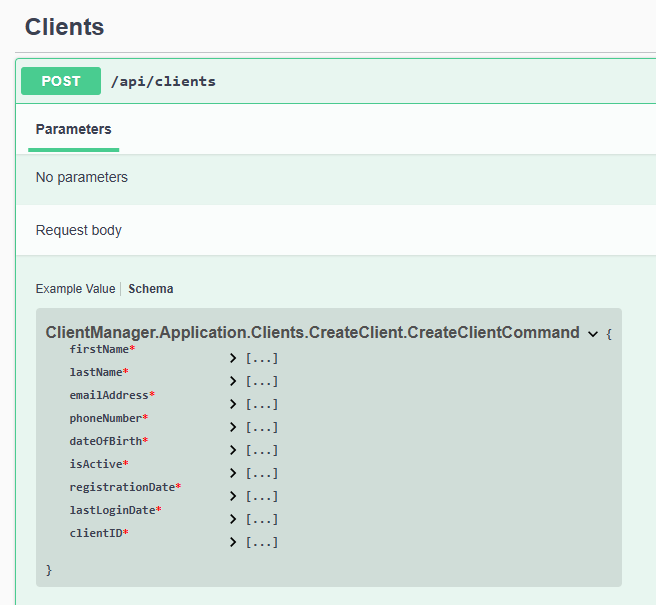Expand the isActive property arrow
The image size is (656, 605).
click(x=233, y=473)
